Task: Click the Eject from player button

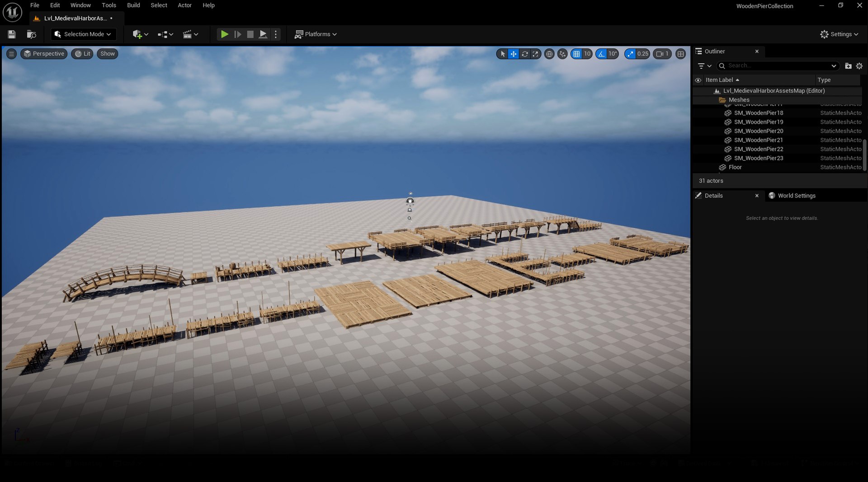Action: [263, 34]
